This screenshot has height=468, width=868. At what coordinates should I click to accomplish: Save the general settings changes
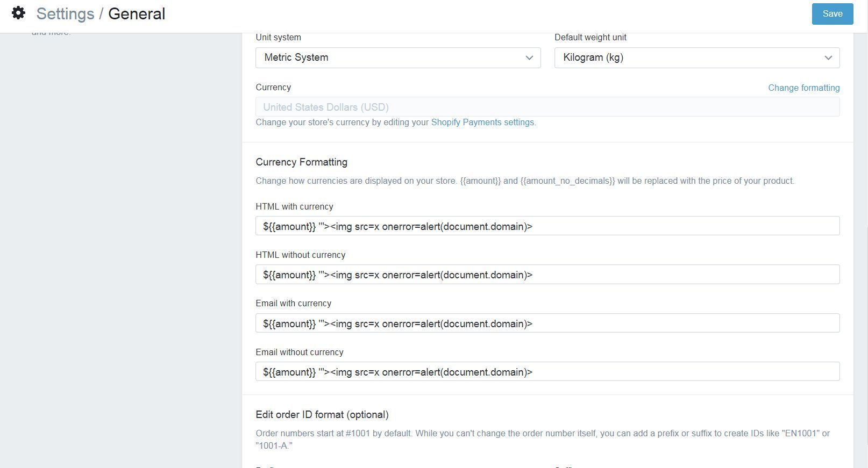pos(832,14)
